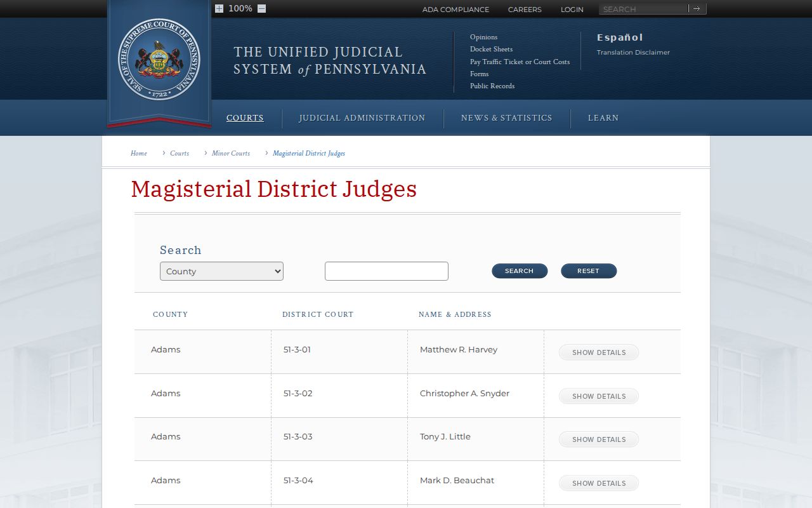Click the Search button

(520, 271)
